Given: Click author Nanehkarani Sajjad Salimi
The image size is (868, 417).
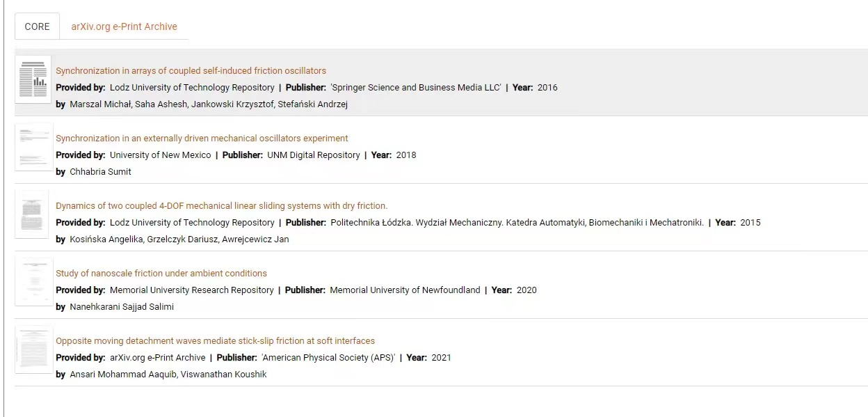Looking at the screenshot, I should pos(122,306).
